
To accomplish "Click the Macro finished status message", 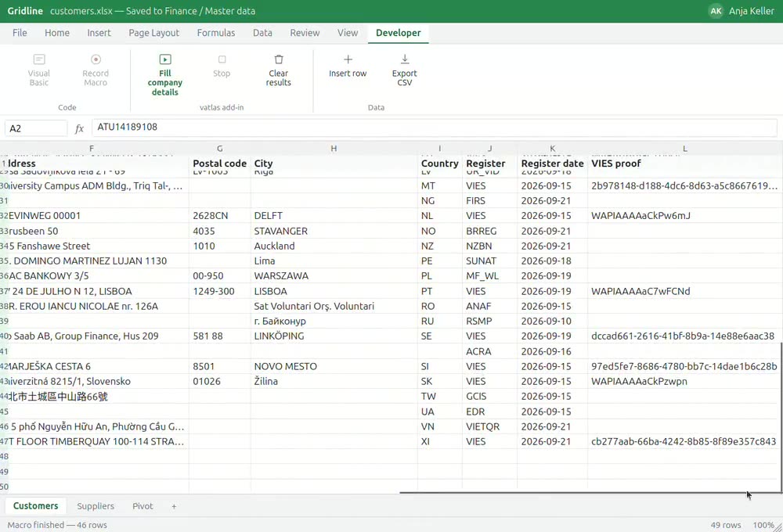I will pos(57,525).
